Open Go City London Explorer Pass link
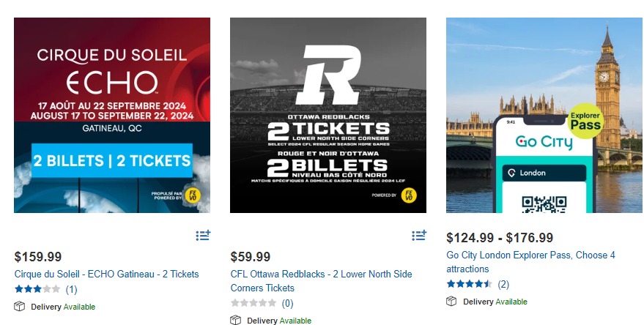644x325 pixels. tap(530, 262)
